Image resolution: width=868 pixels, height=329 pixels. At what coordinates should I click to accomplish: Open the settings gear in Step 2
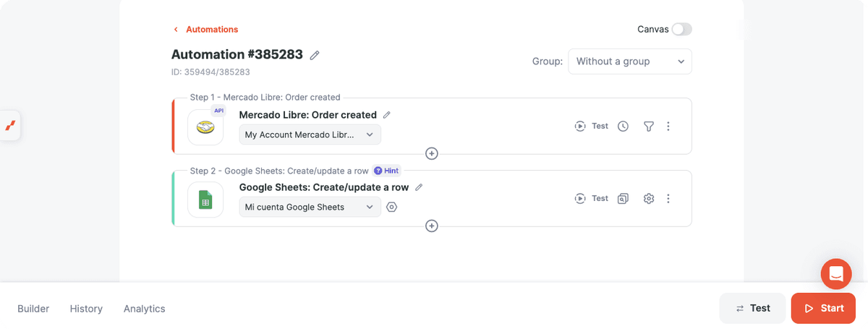tap(649, 198)
